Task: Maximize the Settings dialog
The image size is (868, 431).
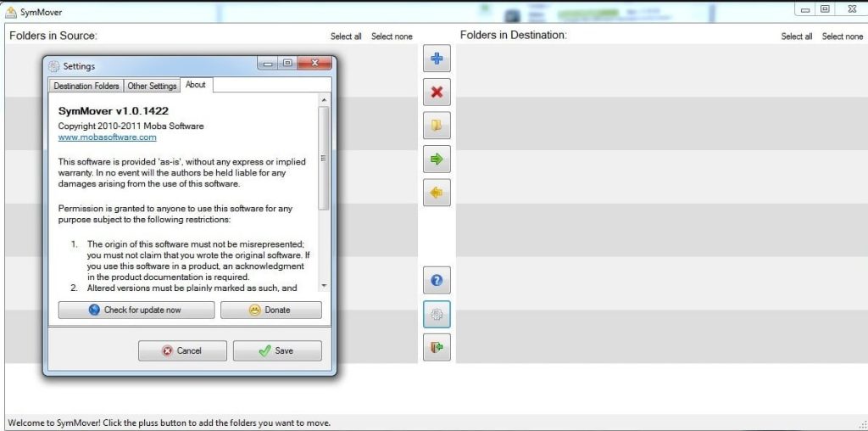Action: pyautogui.click(x=287, y=63)
